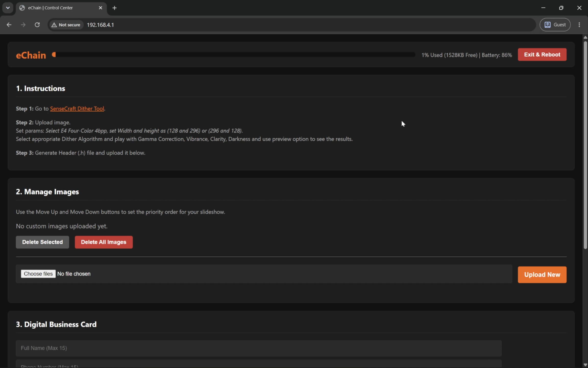Click scrollbar down arrow

click(585, 365)
